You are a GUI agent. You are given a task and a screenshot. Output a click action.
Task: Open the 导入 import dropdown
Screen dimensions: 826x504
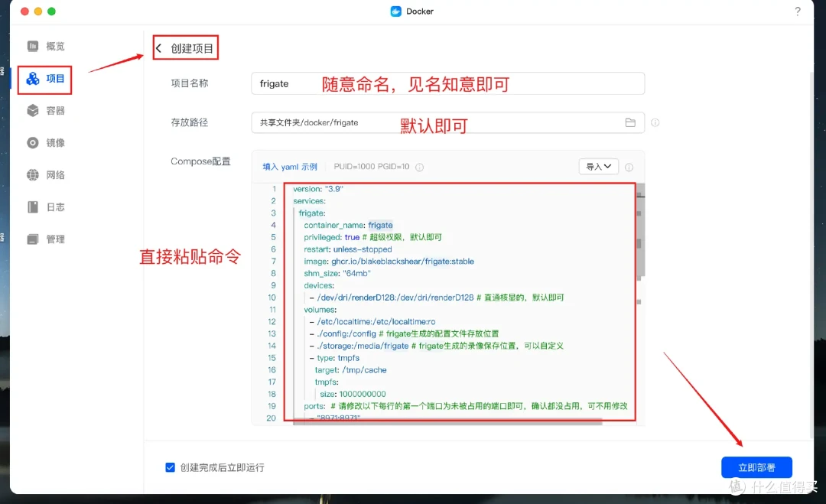point(598,167)
